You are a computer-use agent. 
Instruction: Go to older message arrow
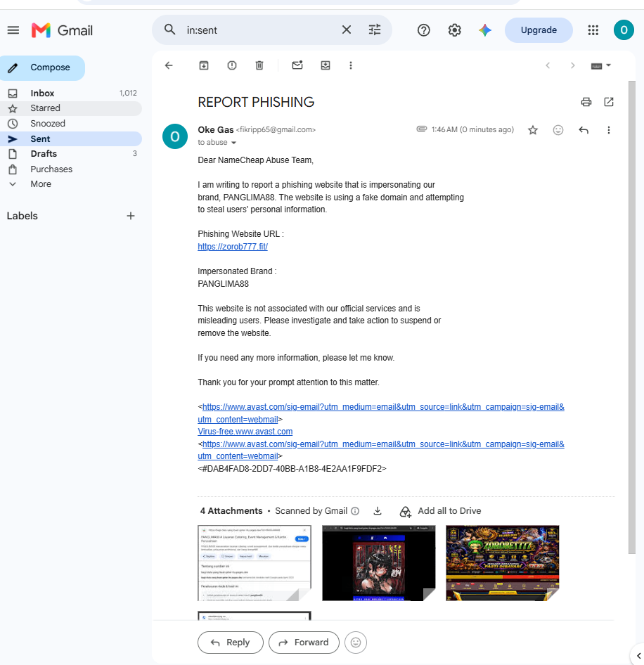[x=573, y=65]
